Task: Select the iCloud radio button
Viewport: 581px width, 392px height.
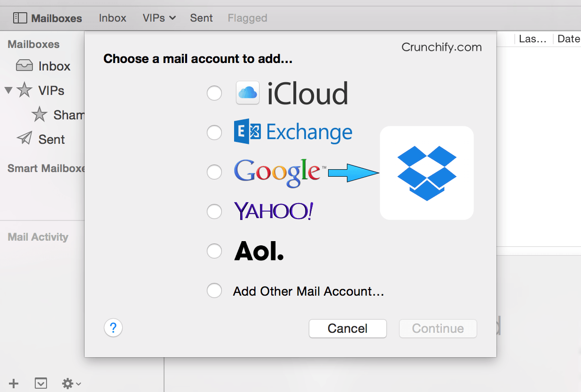Action: (x=214, y=93)
